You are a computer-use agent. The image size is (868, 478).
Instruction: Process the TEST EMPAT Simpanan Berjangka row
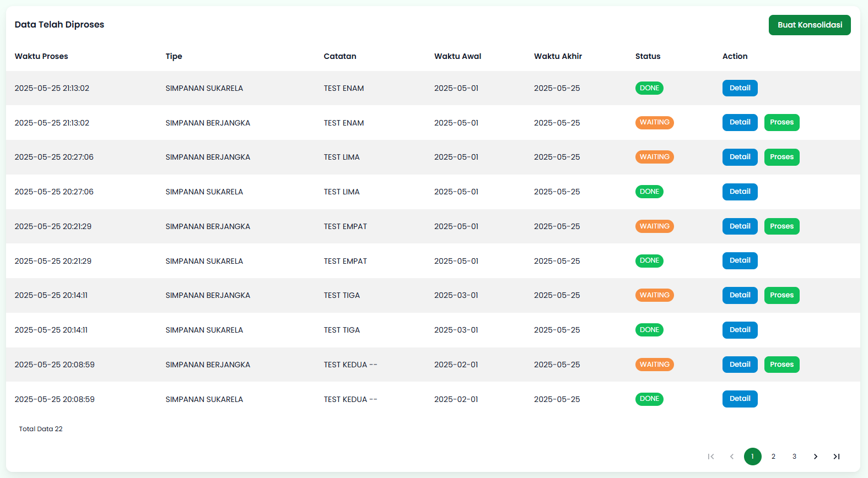tap(781, 226)
